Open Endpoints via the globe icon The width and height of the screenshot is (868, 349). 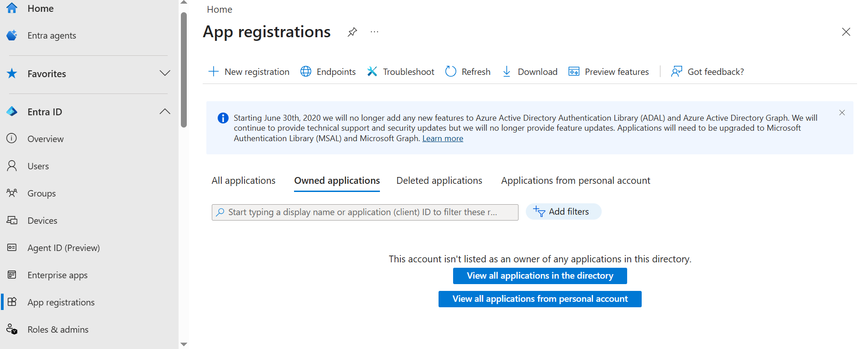click(x=306, y=72)
